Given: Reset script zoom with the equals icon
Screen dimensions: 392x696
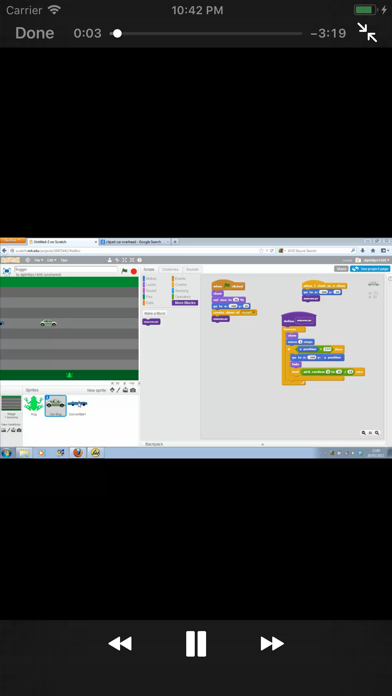Looking at the screenshot, I should [x=370, y=433].
